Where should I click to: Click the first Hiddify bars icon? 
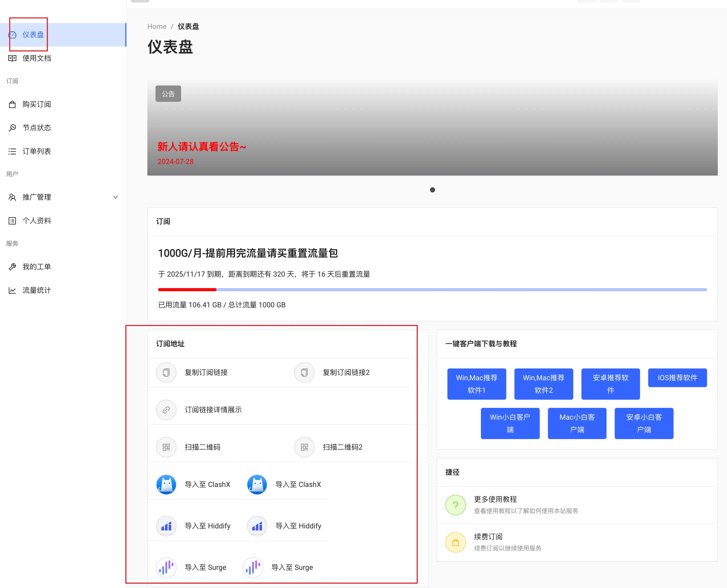(166, 526)
